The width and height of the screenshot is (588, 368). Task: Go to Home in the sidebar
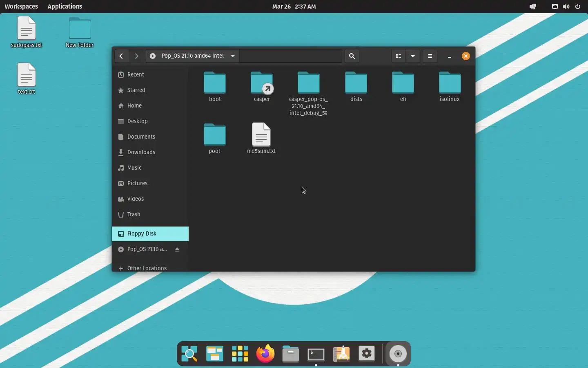[x=150, y=105]
